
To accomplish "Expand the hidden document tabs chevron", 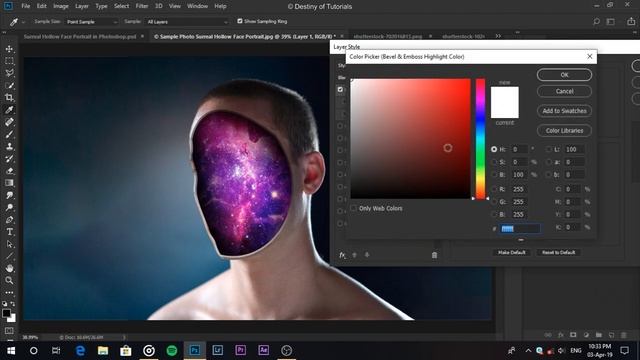I will pos(498,36).
